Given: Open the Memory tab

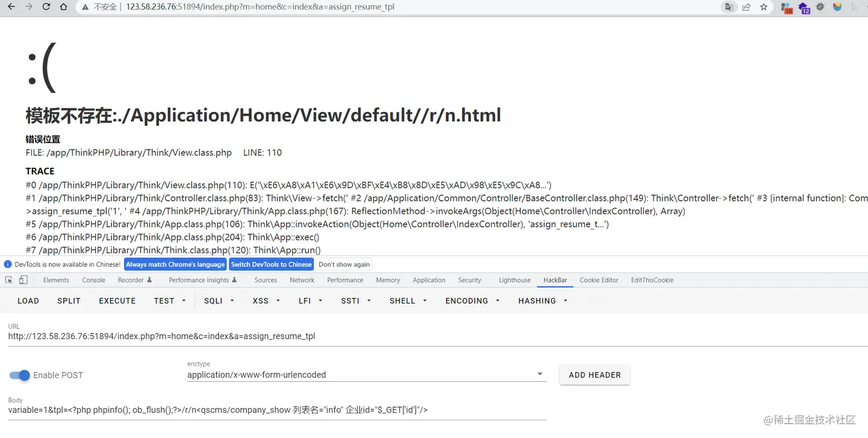Looking at the screenshot, I should pos(388,280).
